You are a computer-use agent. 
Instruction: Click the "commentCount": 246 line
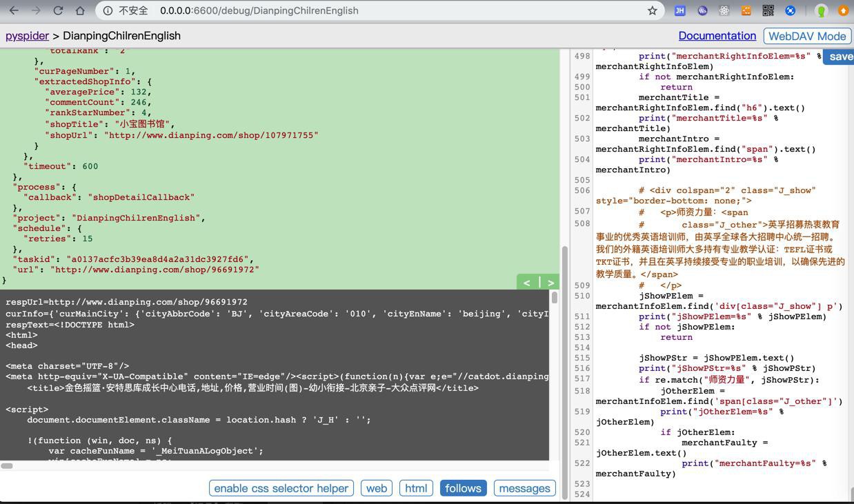click(98, 102)
